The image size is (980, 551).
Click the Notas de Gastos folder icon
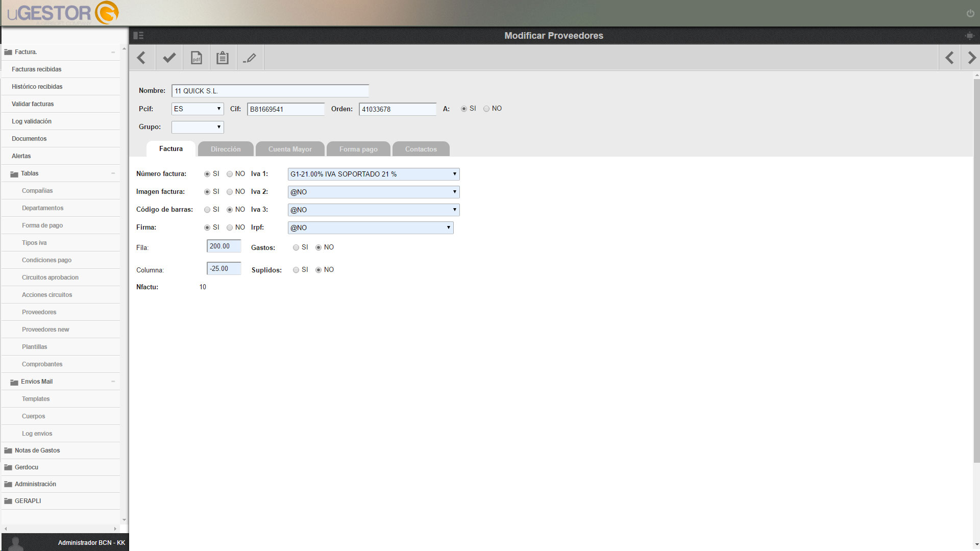coord(8,450)
